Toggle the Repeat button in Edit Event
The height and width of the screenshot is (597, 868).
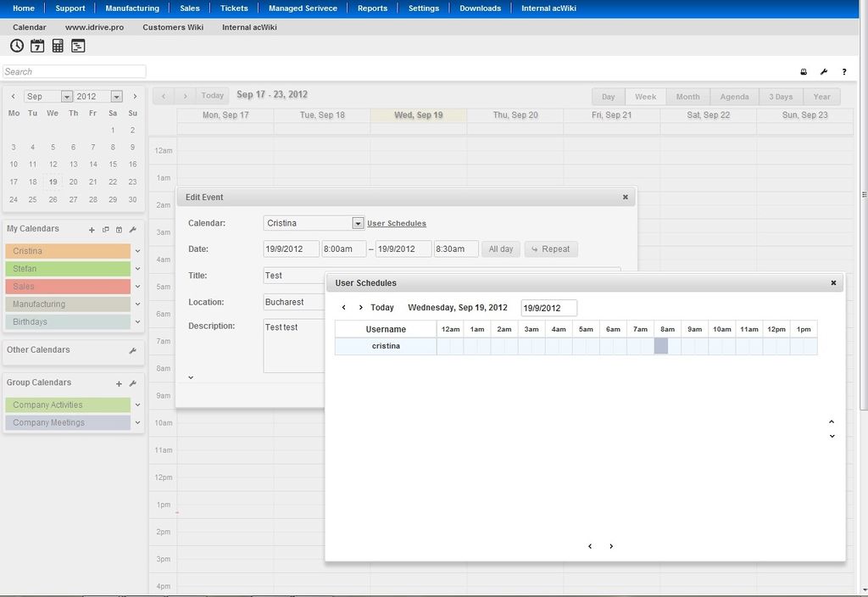click(x=551, y=249)
